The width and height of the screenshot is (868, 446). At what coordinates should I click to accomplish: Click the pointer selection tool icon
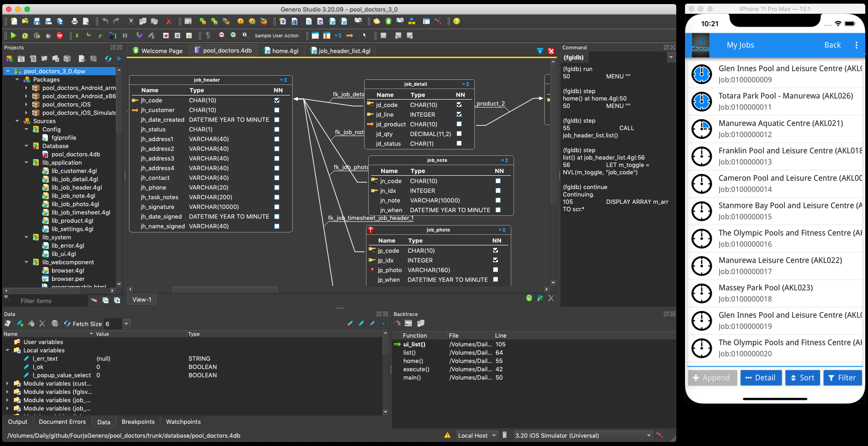364,36
